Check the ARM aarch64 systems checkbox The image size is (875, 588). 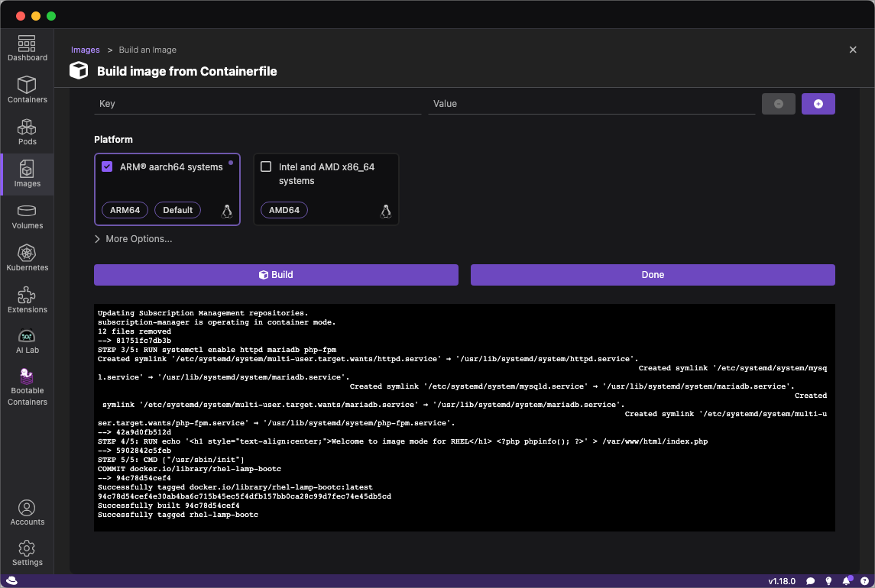click(x=107, y=166)
